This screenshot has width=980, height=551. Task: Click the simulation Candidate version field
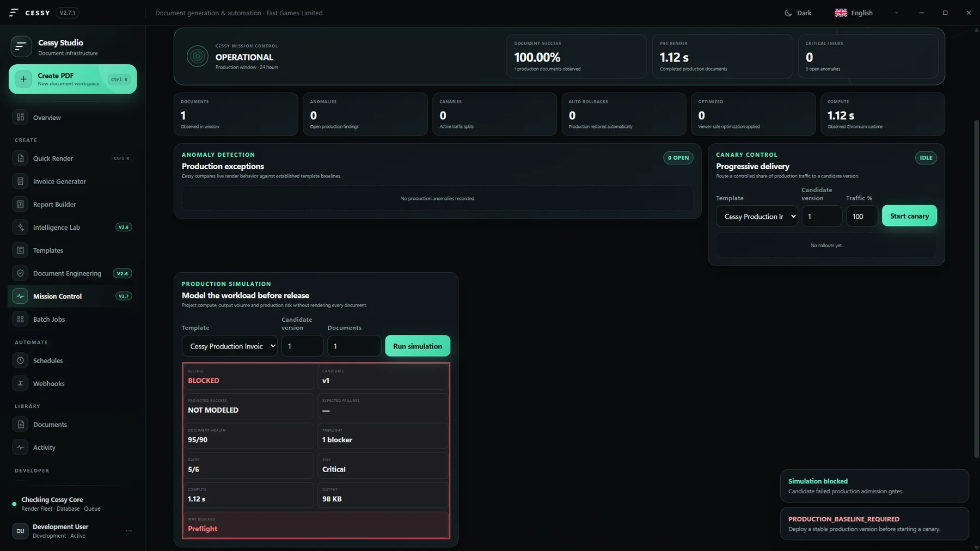[x=302, y=346]
